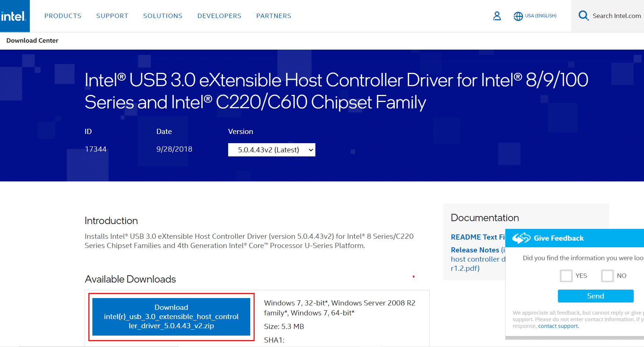The width and height of the screenshot is (644, 347).
Task: Select version 5.0.4.43v2 from the dropdown
Action: pos(265,149)
